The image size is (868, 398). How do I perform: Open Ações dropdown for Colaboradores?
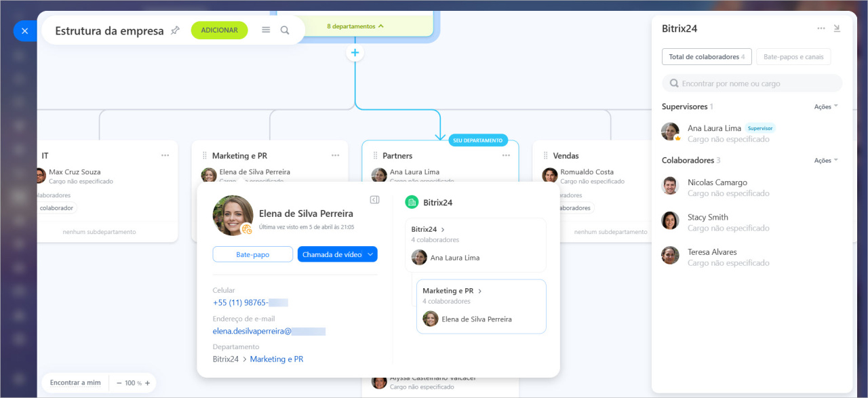[826, 161]
